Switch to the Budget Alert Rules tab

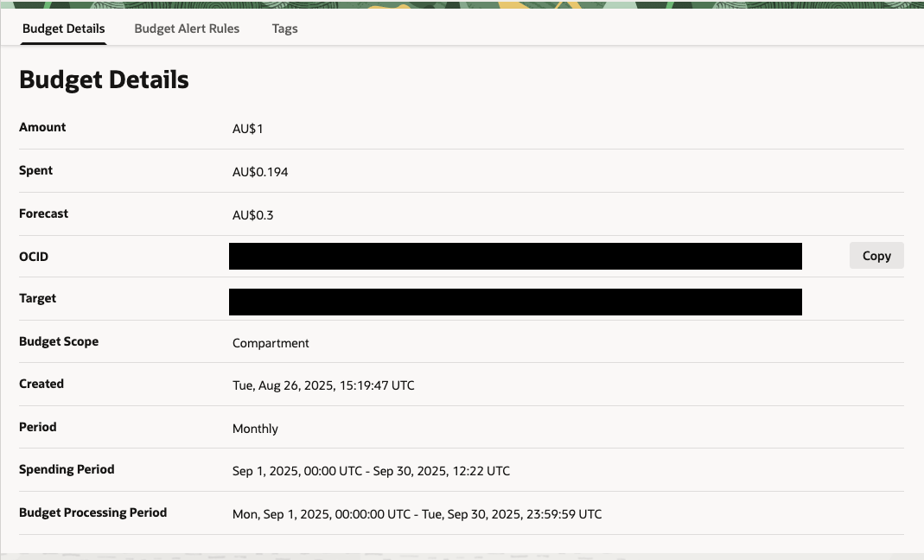pos(187,29)
